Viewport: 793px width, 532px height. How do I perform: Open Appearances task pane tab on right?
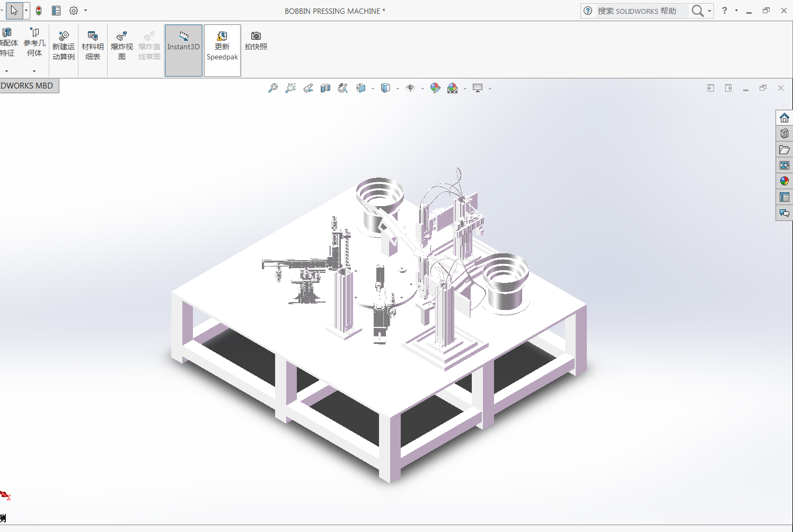(x=785, y=181)
